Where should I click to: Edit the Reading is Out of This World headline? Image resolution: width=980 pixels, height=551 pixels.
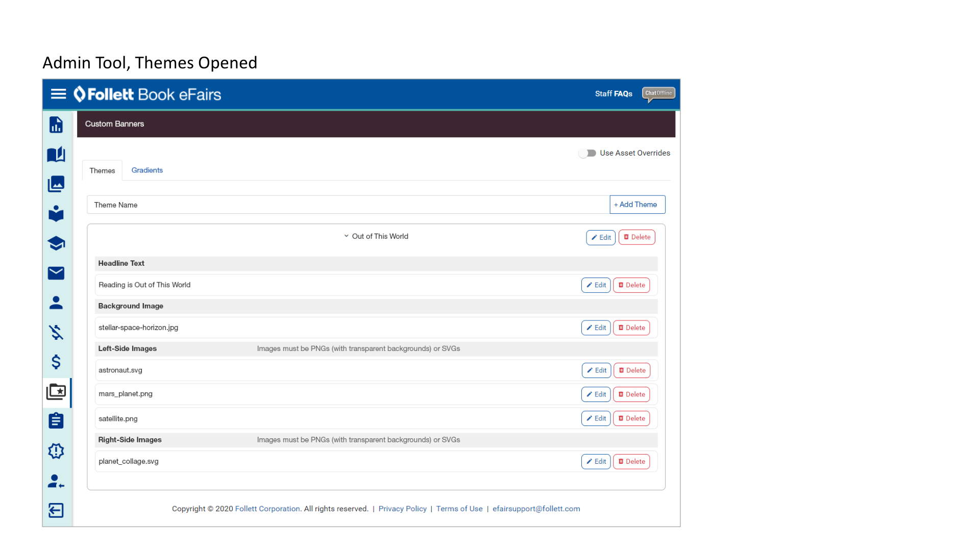coord(596,285)
